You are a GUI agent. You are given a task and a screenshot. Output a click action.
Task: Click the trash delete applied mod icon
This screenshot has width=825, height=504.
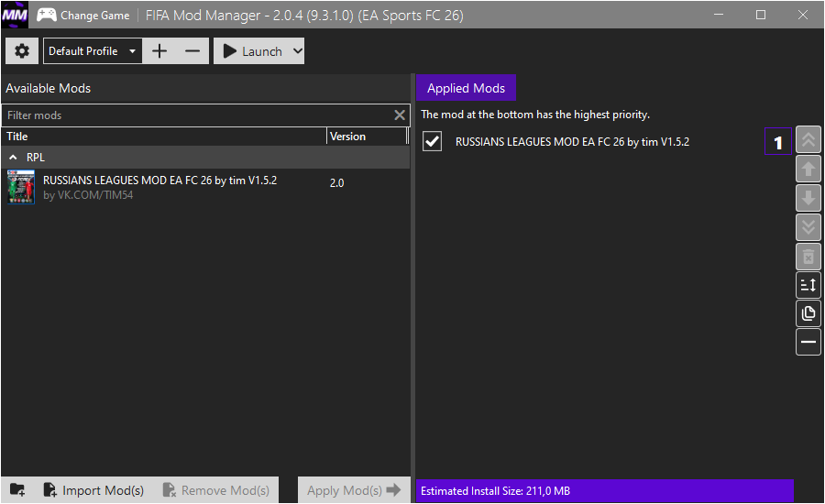(808, 256)
